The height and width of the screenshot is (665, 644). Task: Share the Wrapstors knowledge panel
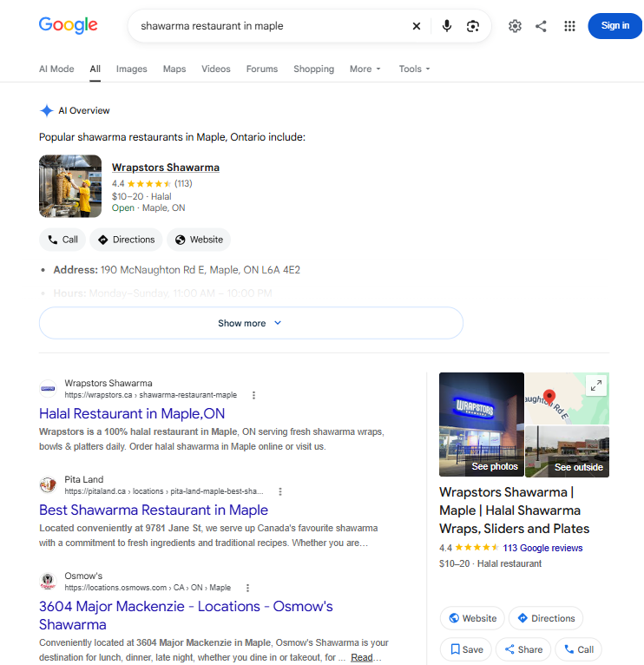coord(523,649)
